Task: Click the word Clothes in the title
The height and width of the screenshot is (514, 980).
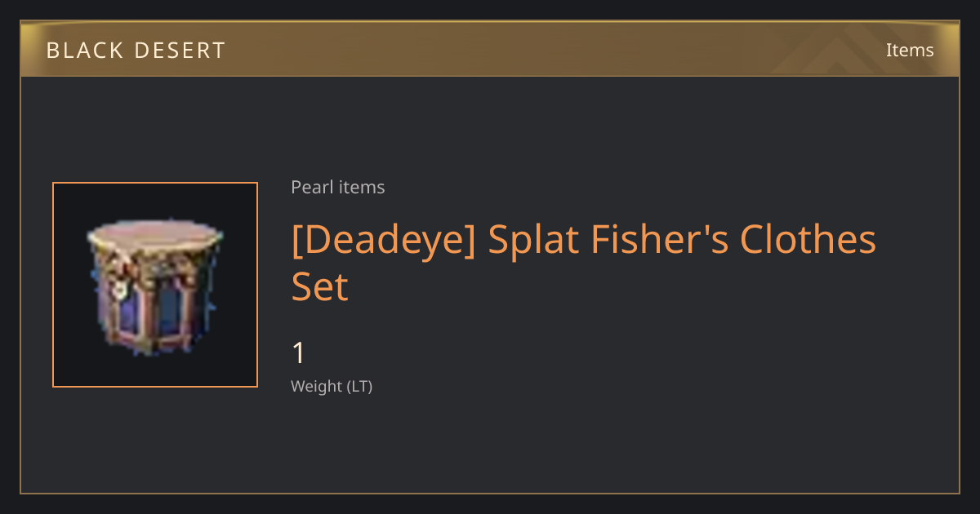Action: pyautogui.click(x=808, y=240)
